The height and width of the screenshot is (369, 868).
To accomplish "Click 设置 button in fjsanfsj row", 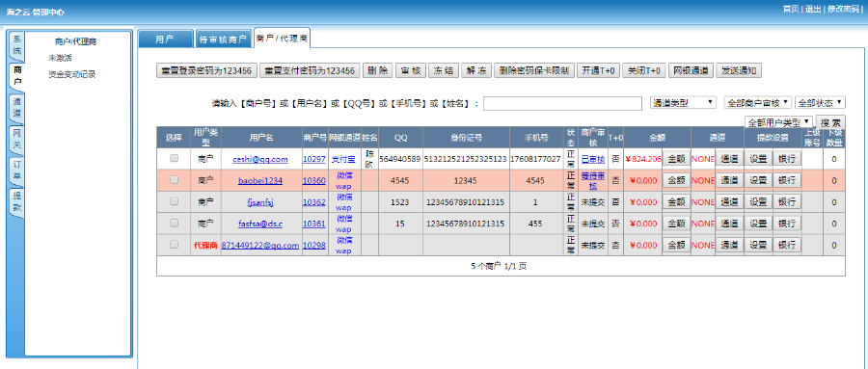I will pyautogui.click(x=758, y=202).
